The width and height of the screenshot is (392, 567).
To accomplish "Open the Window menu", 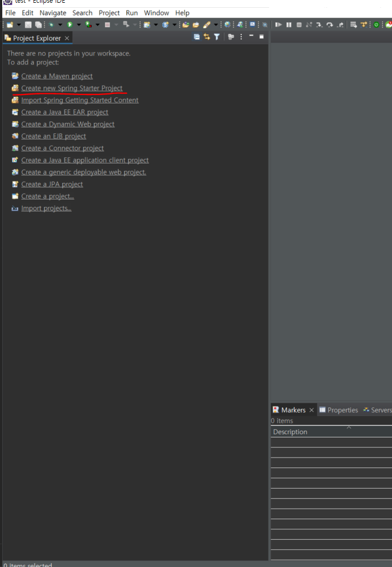I will tap(157, 13).
